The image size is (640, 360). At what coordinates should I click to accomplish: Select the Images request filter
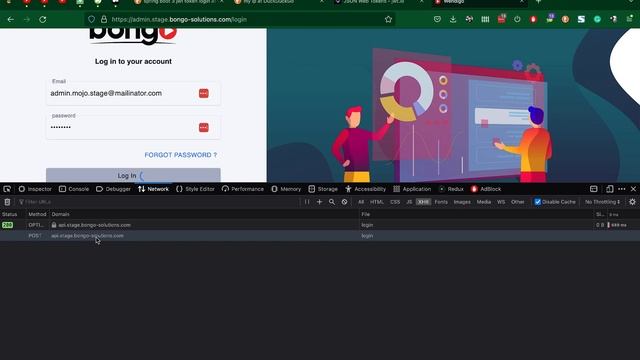(462, 202)
